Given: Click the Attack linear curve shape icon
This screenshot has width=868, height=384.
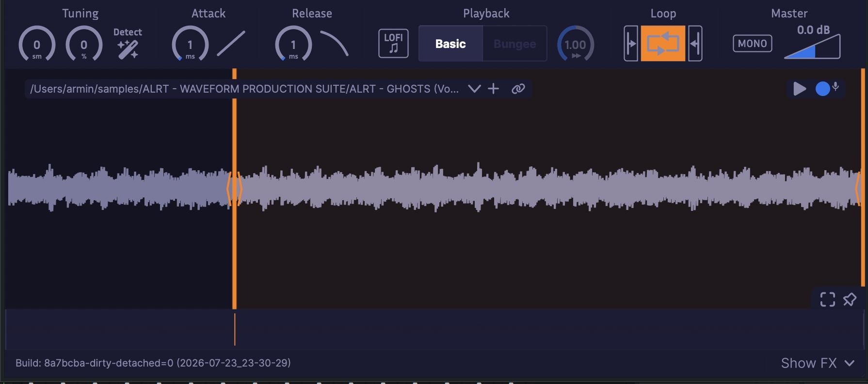Looking at the screenshot, I should click(231, 44).
